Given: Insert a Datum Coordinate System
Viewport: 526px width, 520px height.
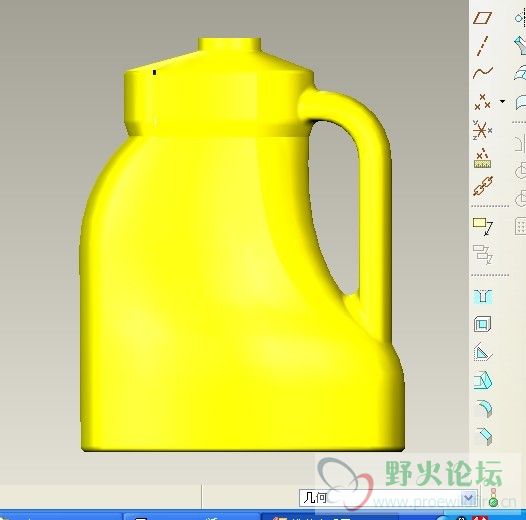Looking at the screenshot, I should point(482,130).
